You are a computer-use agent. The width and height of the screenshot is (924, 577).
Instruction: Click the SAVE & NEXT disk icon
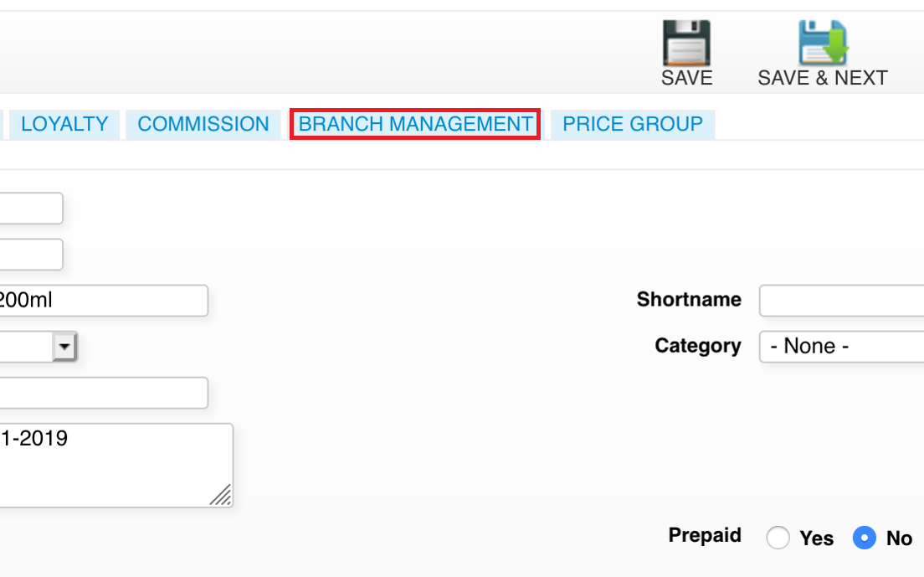tap(823, 43)
